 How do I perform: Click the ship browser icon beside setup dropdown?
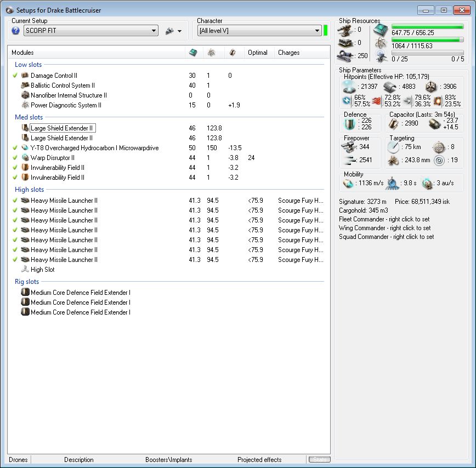(169, 31)
